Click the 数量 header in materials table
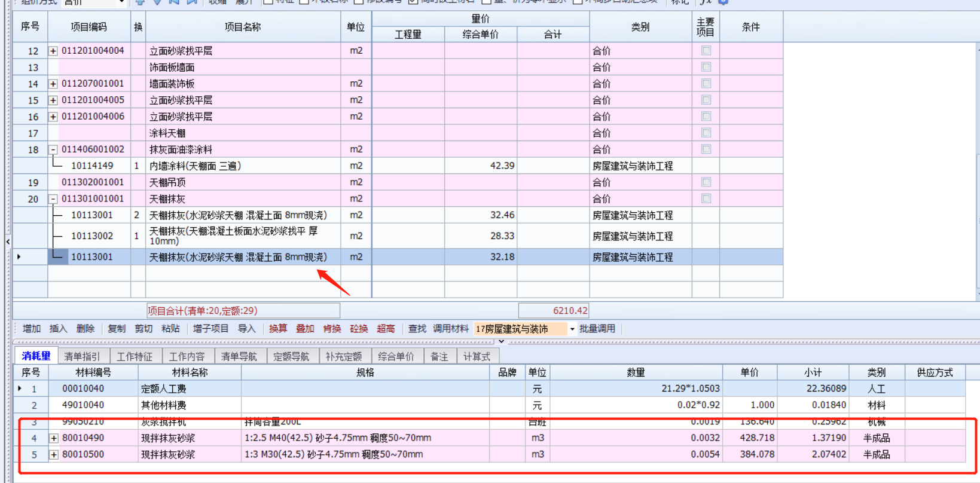 click(636, 372)
